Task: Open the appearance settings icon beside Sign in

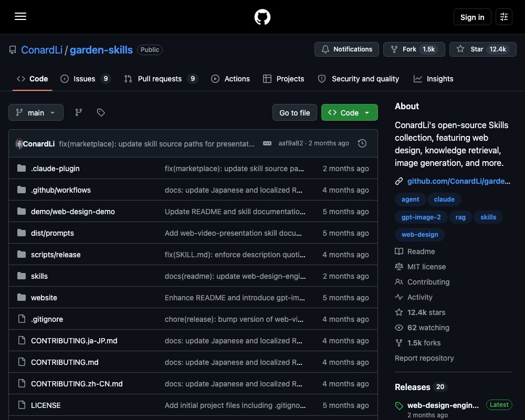Action: (503, 17)
